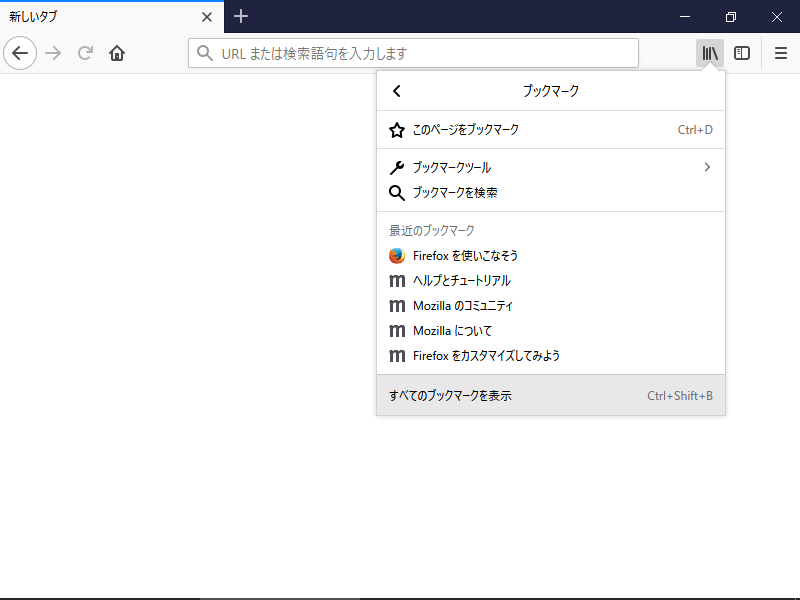Click the forward navigation arrow
The height and width of the screenshot is (600, 800).
[x=53, y=53]
